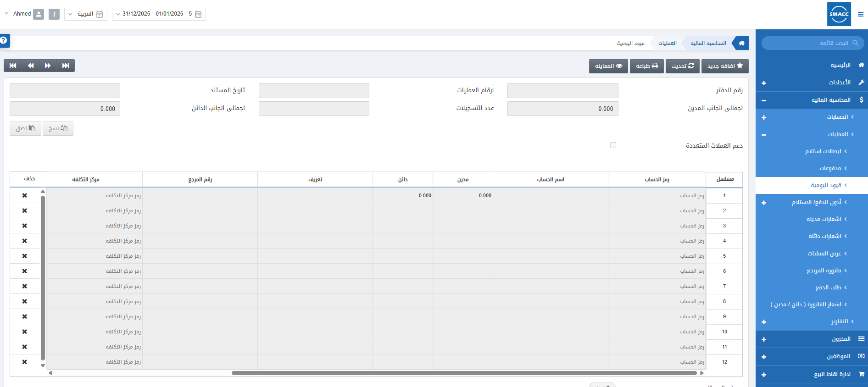The image size is (868, 387).
Task: Jump to first record navigation arrow
Action: (x=13, y=66)
